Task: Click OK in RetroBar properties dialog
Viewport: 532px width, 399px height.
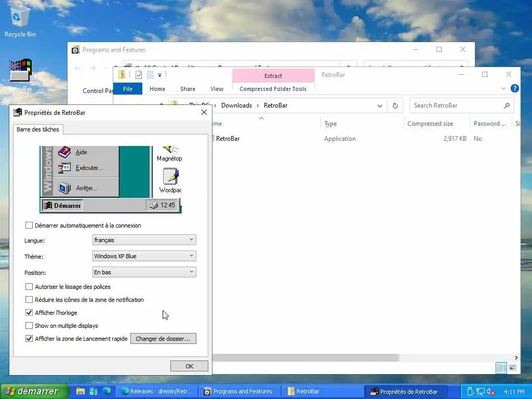Action: [189, 366]
